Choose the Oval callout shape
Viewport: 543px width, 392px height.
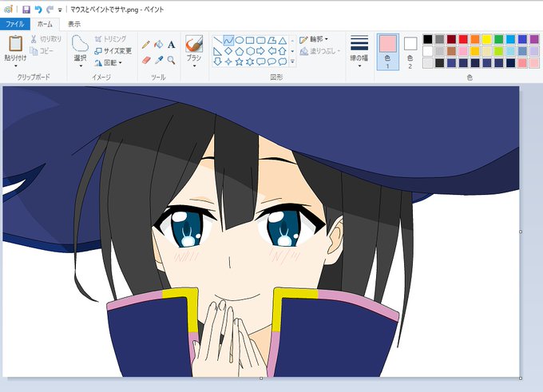pyautogui.click(x=271, y=62)
